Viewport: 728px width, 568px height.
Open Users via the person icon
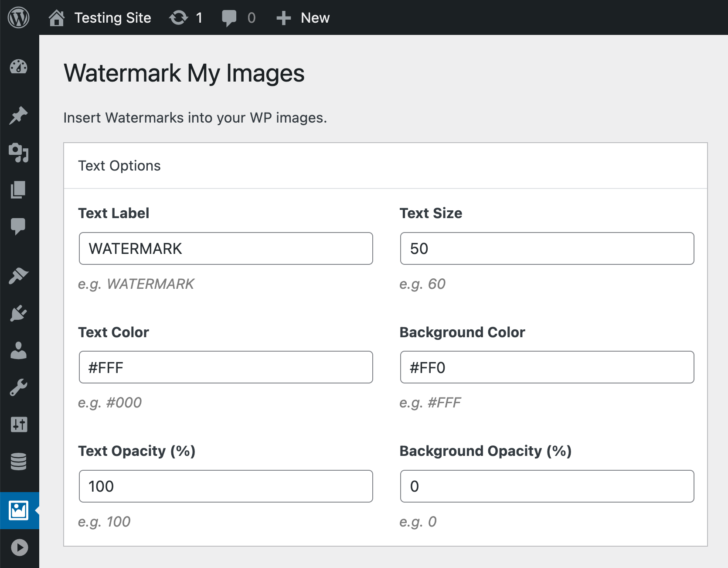coord(19,350)
